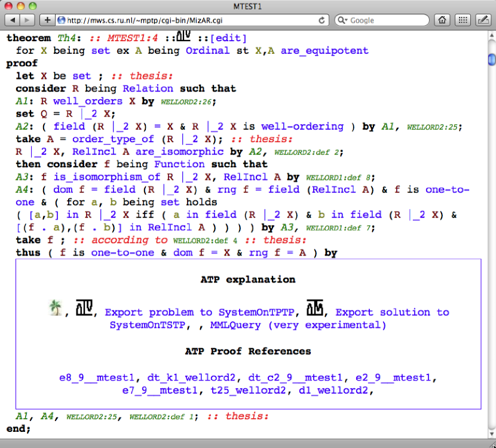
Task: Click the well-ordering attribute link
Action: (x=302, y=126)
